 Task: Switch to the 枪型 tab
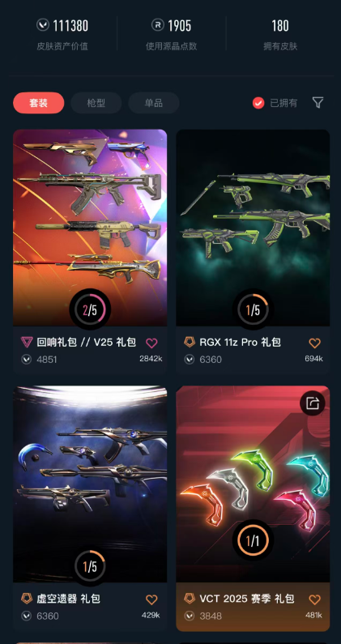click(x=96, y=103)
